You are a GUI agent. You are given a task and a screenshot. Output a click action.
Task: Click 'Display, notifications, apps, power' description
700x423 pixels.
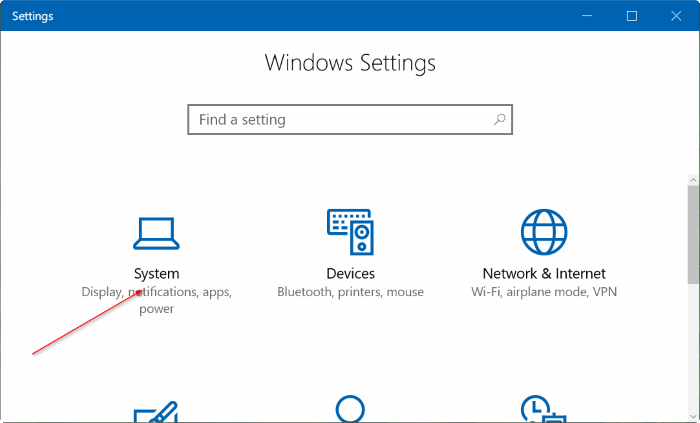[x=156, y=300]
